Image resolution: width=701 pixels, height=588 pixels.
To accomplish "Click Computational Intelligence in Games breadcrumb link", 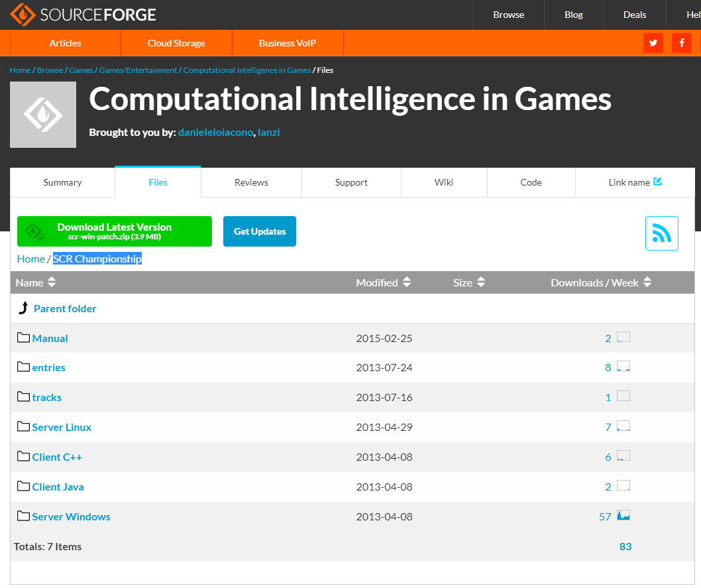I will click(x=247, y=70).
